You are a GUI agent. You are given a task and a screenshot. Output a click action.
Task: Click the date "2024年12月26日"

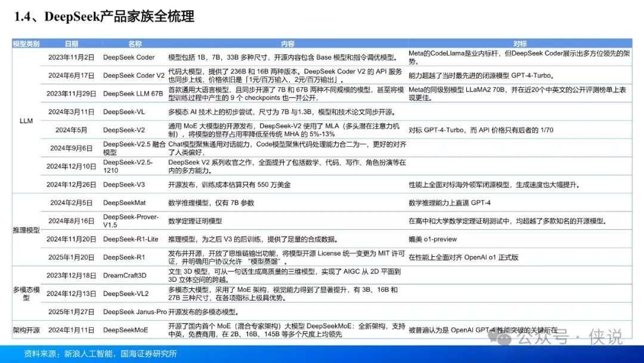[72, 184]
